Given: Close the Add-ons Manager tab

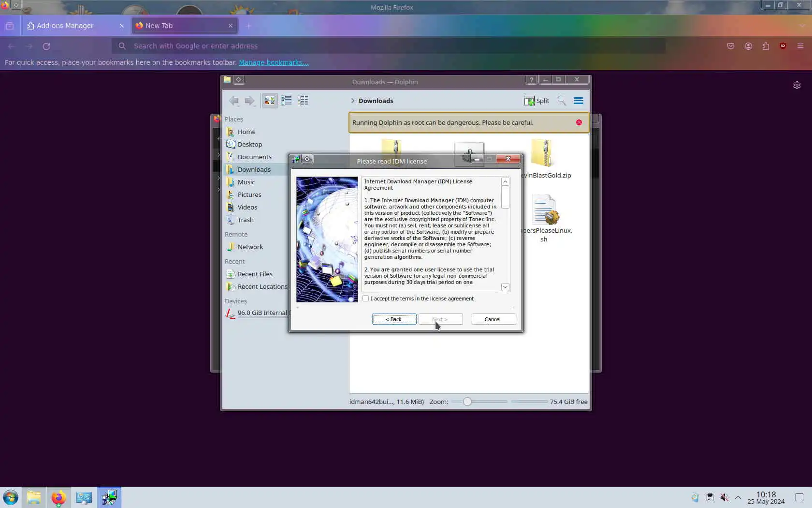Looking at the screenshot, I should pos(122,26).
